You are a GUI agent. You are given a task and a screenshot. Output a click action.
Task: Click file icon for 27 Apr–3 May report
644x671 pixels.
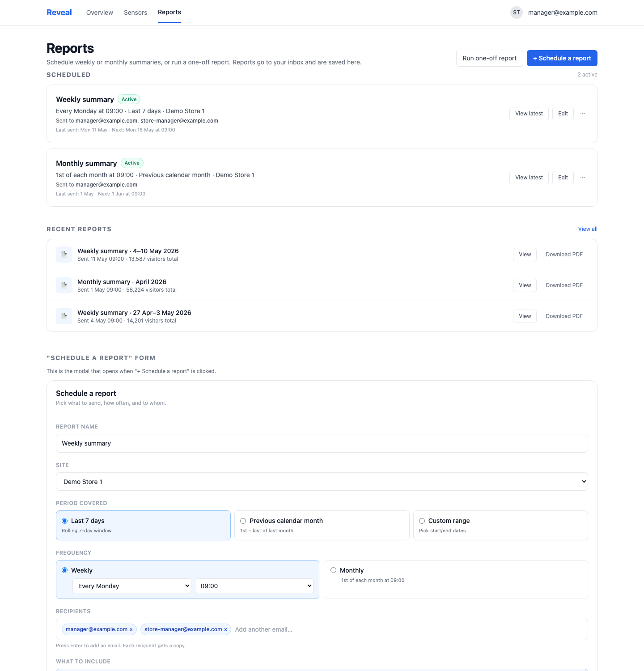pyautogui.click(x=64, y=316)
